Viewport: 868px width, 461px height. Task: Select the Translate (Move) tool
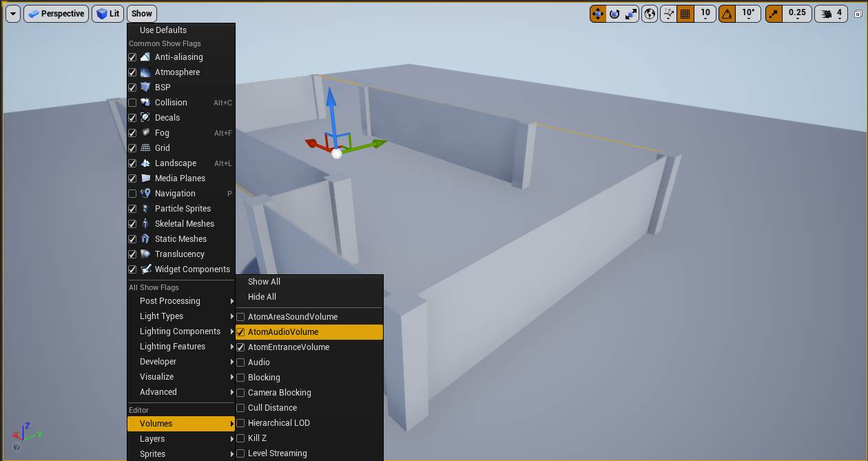coord(597,13)
